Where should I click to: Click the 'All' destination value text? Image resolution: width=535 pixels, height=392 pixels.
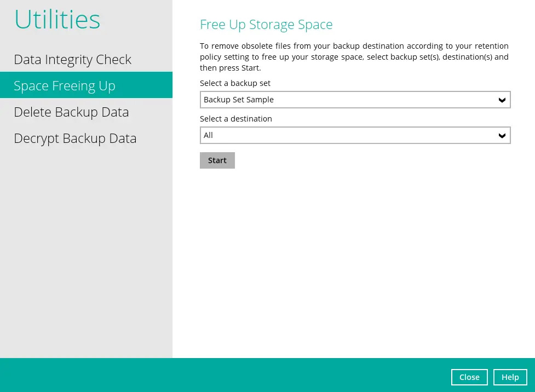(x=209, y=135)
